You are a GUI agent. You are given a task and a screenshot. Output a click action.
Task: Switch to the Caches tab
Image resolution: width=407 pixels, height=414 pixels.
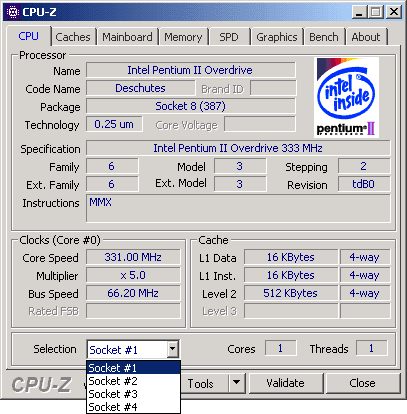(73, 37)
